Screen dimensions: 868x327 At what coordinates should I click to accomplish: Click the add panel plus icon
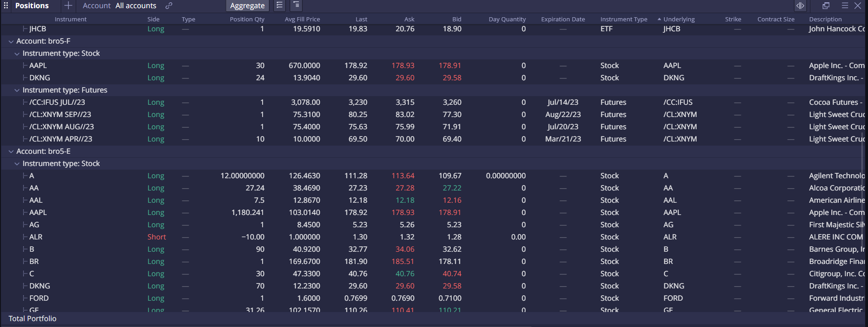[68, 5]
